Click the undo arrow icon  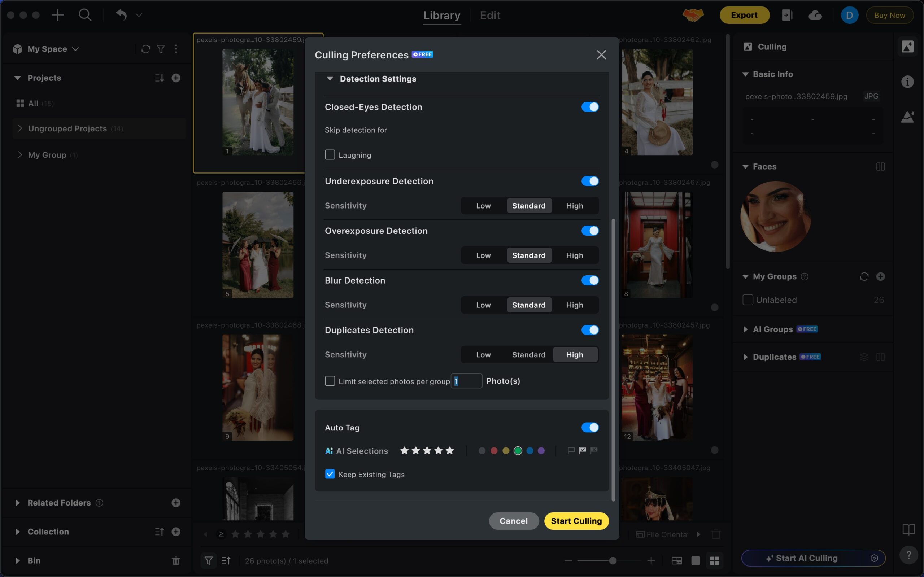coord(121,15)
